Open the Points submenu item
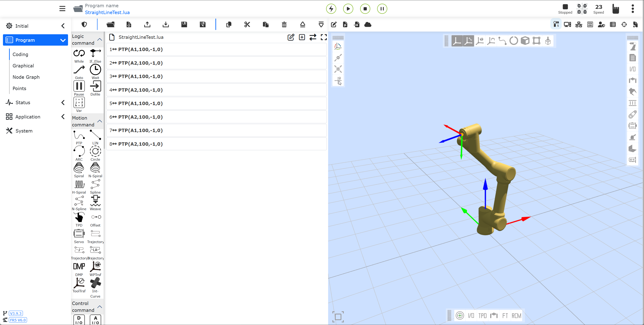The image size is (644, 325). pos(19,88)
